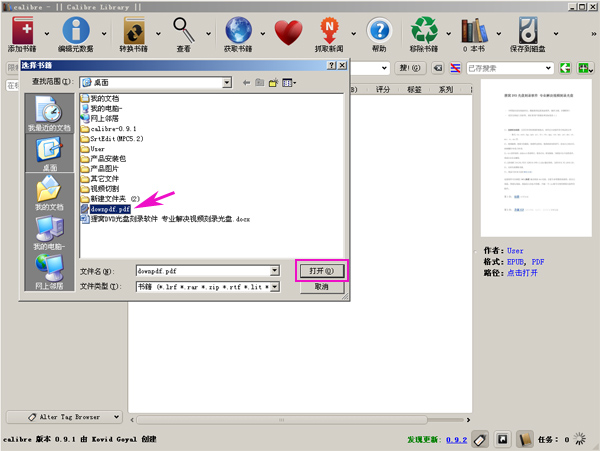Click the Tags (标签) column header
This screenshot has width=600, height=451.
(x=414, y=90)
